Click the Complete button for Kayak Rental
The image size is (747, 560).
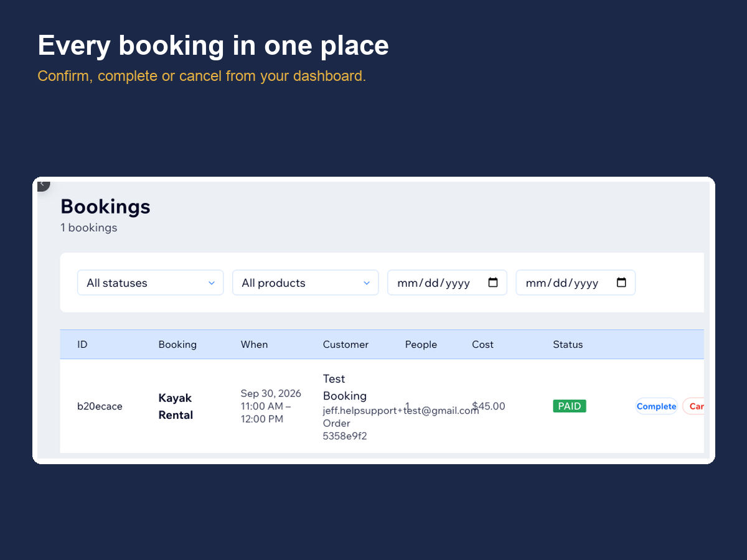point(656,406)
